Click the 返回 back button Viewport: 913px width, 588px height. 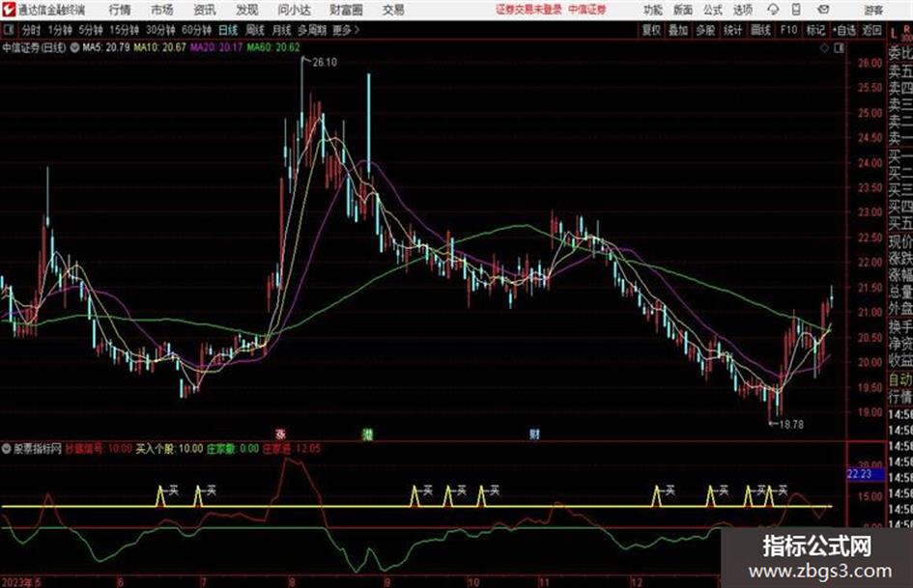[x=871, y=30]
